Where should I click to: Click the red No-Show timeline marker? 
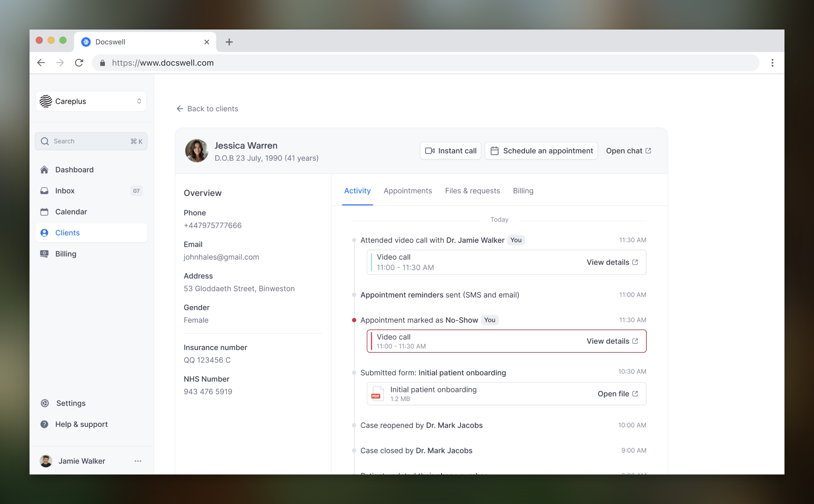point(354,320)
